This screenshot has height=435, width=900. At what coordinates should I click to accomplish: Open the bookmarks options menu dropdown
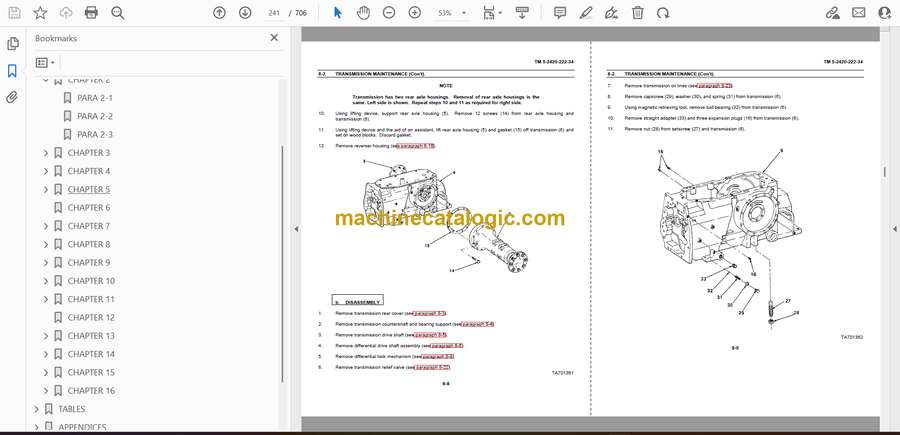point(45,63)
